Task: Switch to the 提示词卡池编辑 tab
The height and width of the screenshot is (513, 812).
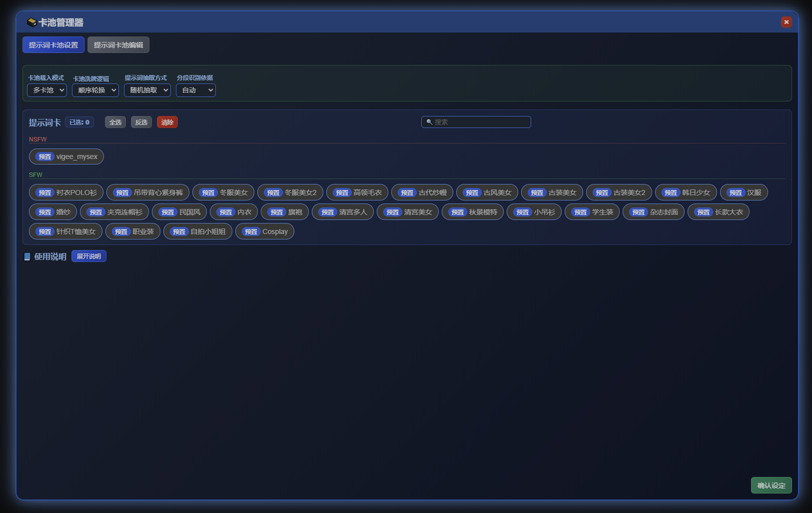Action: (118, 45)
